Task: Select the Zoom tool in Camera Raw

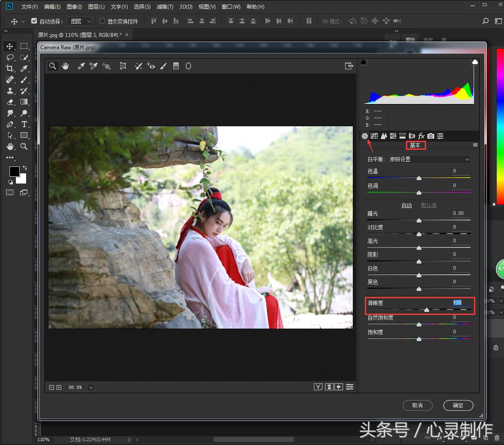Action: click(53, 66)
